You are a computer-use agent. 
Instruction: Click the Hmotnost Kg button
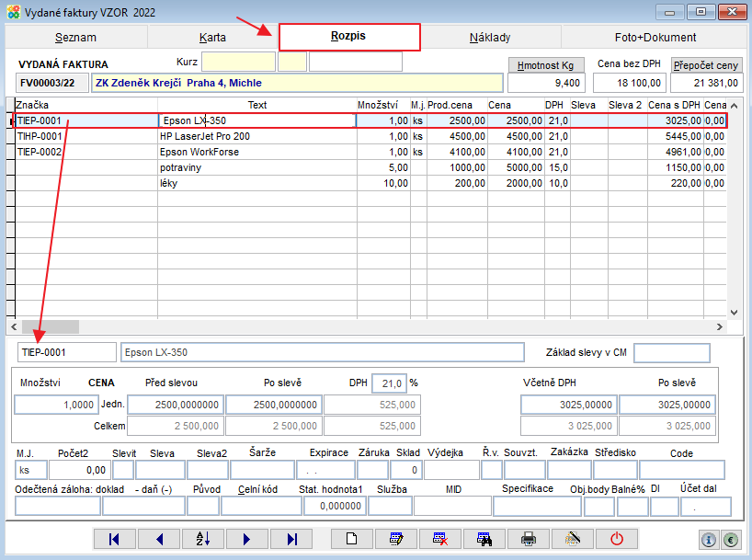(x=546, y=65)
